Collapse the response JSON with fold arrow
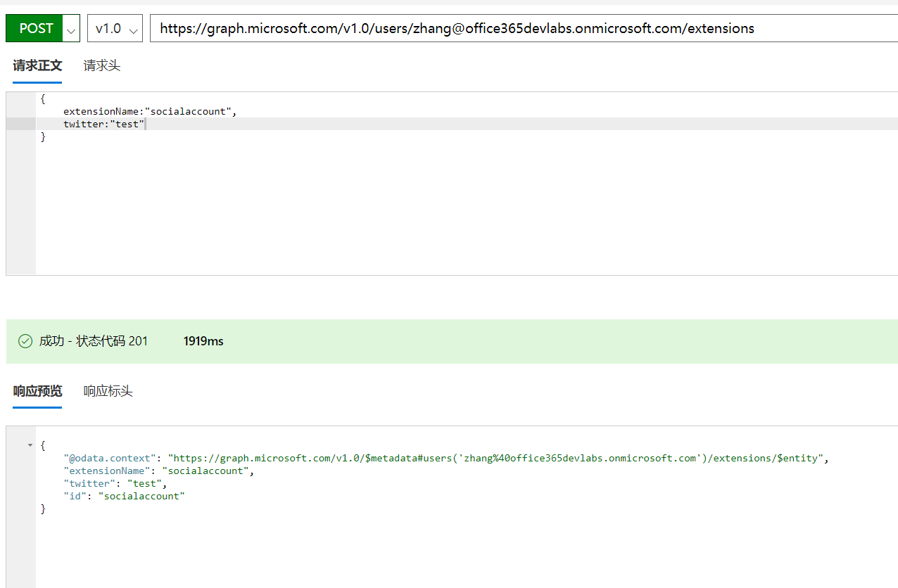898x588 pixels. [30, 446]
